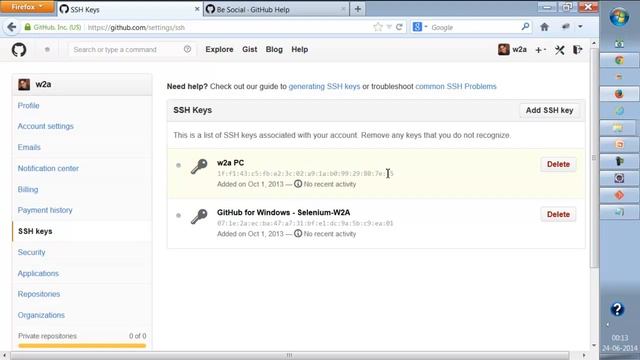Click the 'generating SSH keys' guide link

[x=324, y=87]
